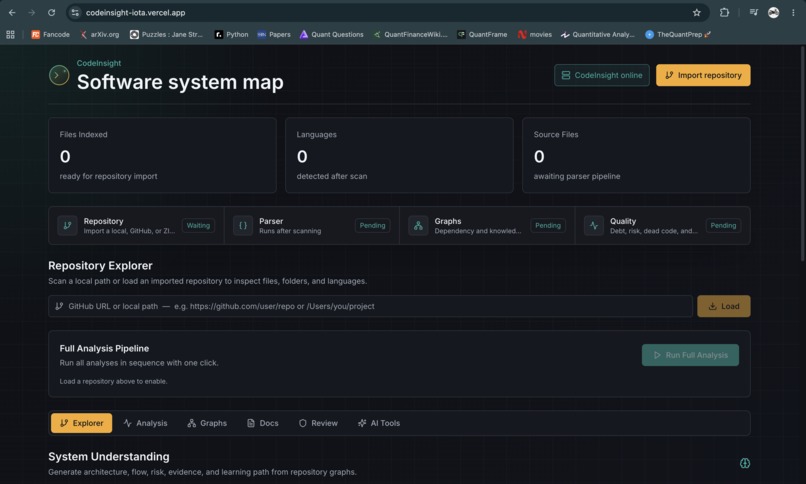Select the Explorer tab
The width and height of the screenshot is (806, 484).
point(81,423)
